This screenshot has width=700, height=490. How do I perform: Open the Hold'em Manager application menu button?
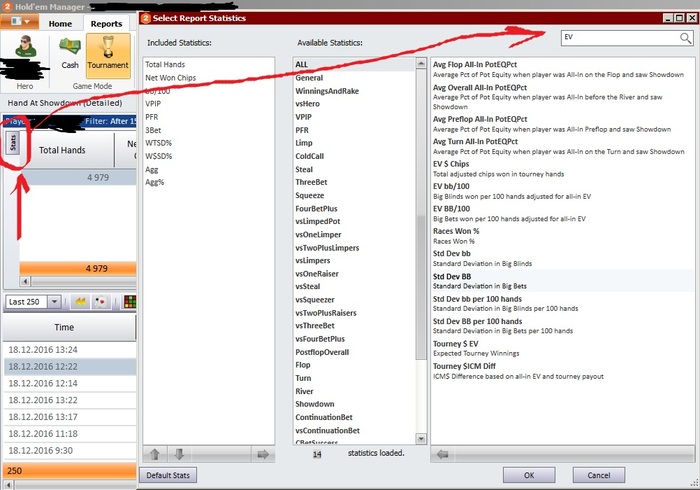click(20, 21)
